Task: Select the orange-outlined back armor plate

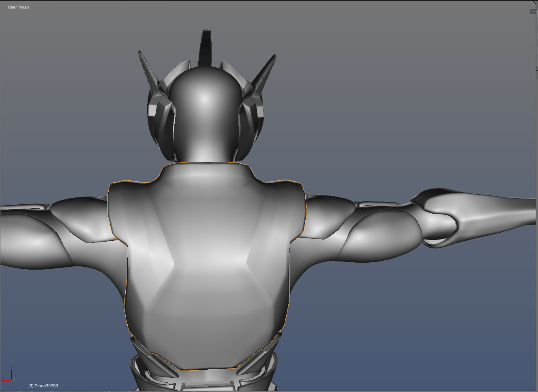Action: (207, 266)
